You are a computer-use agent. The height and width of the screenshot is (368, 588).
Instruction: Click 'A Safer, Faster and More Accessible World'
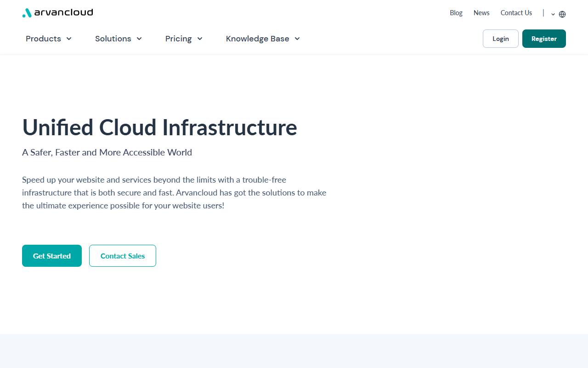tap(107, 152)
